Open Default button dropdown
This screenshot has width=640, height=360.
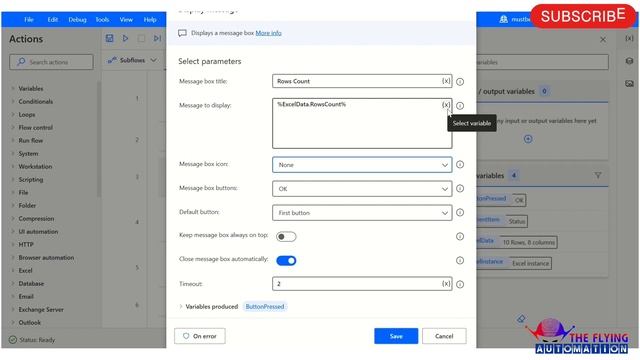coord(362,213)
